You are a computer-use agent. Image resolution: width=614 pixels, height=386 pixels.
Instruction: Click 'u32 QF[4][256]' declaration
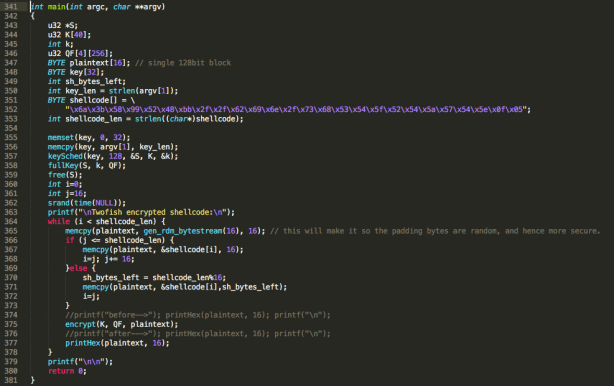point(80,54)
